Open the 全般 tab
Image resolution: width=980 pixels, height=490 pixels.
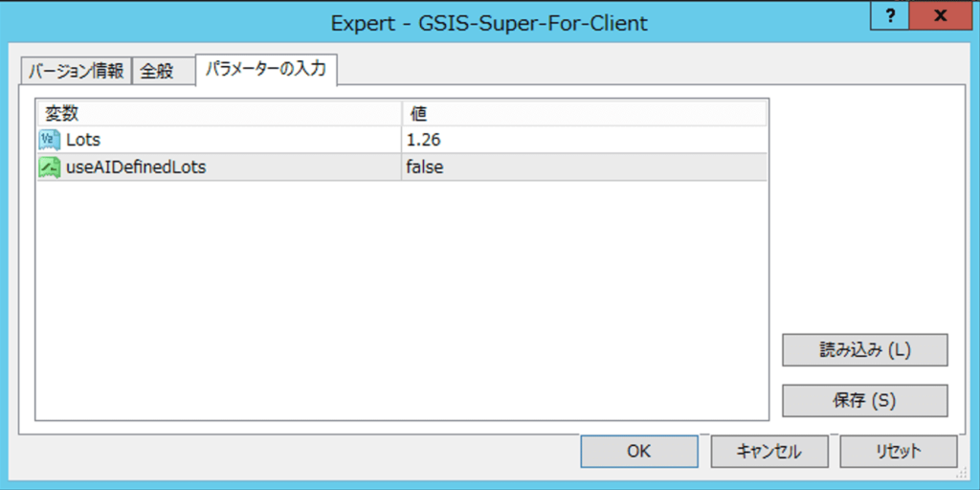tap(164, 71)
